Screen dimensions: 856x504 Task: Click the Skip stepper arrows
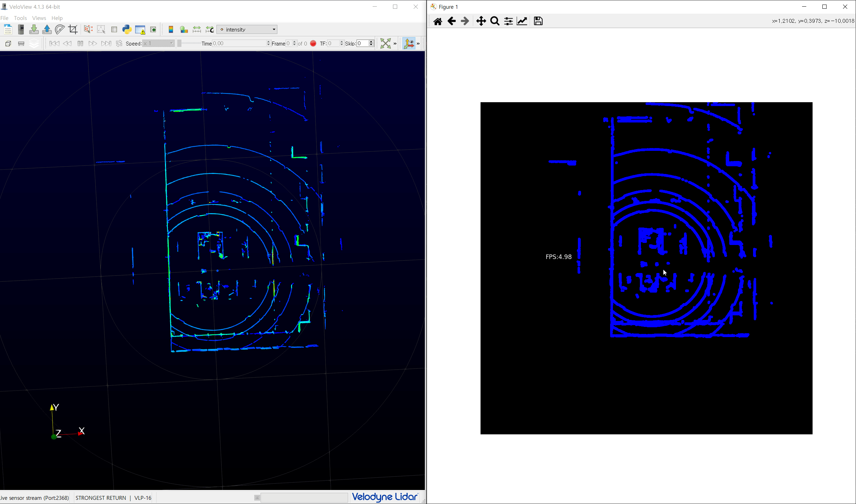pos(371,43)
